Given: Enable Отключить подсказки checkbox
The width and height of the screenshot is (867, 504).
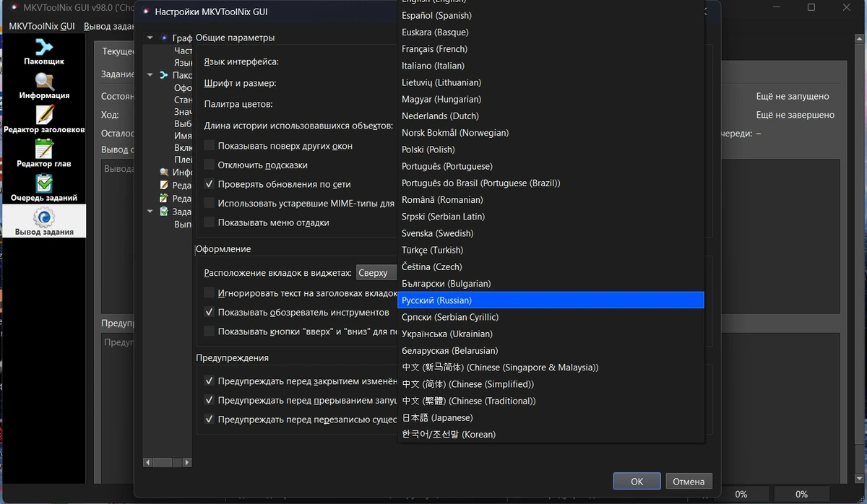Looking at the screenshot, I should click(x=210, y=165).
